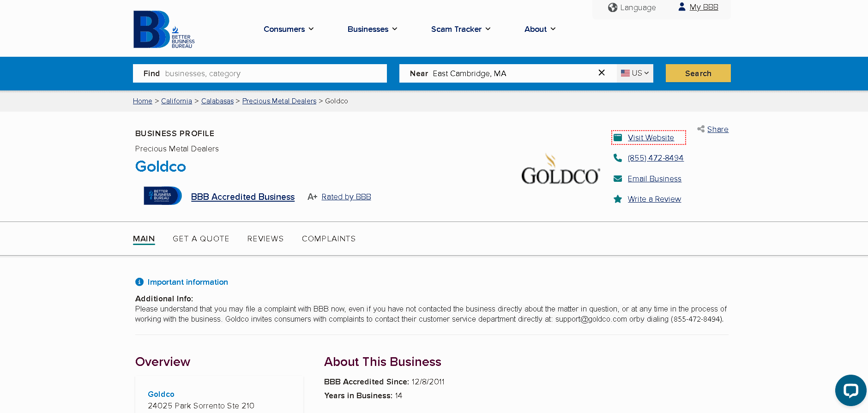Image resolution: width=868 pixels, height=413 pixels.
Task: Click the Goldco company logo
Action: (561, 169)
